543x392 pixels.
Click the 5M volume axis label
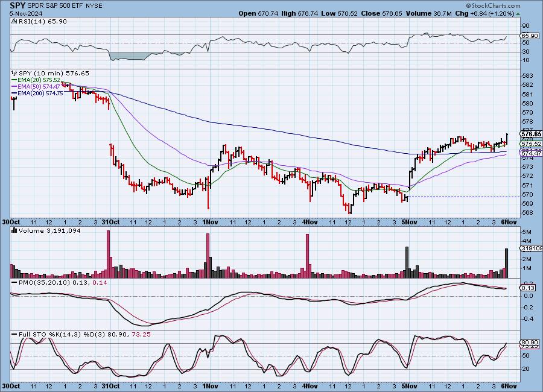[x=526, y=232]
